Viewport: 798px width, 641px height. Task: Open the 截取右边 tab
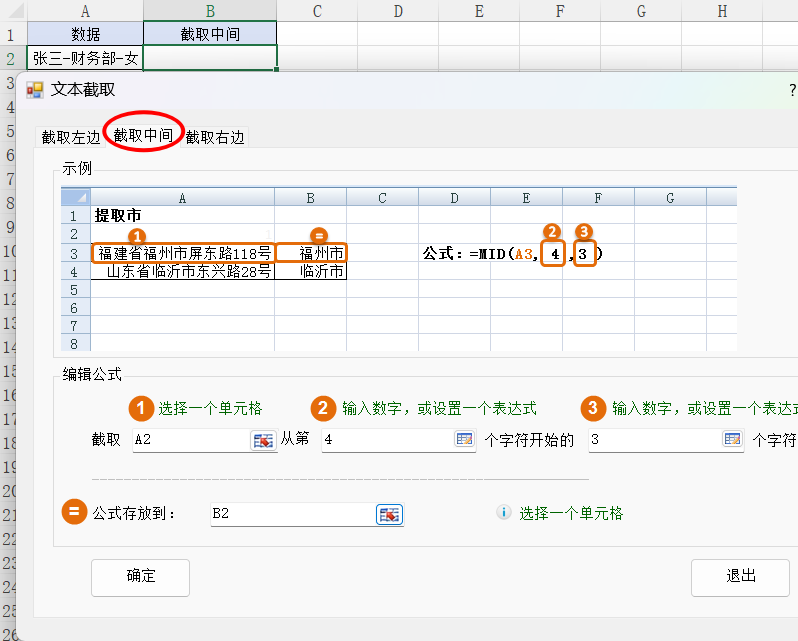coord(215,137)
